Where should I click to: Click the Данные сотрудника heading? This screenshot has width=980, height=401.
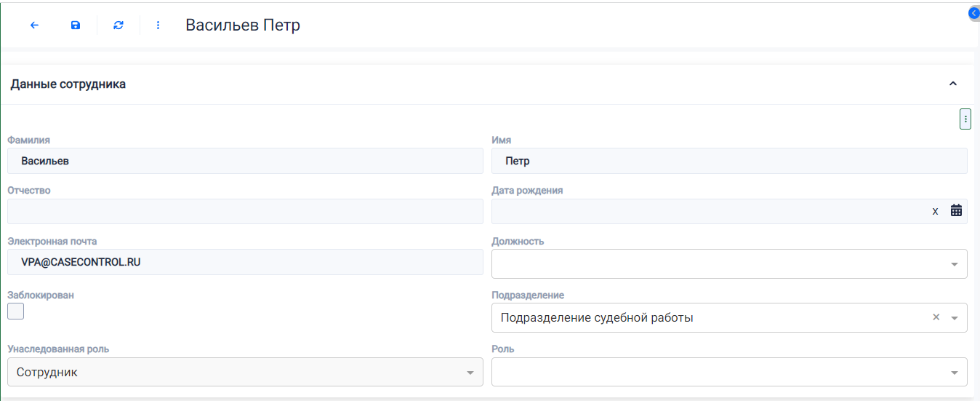pyautogui.click(x=68, y=84)
